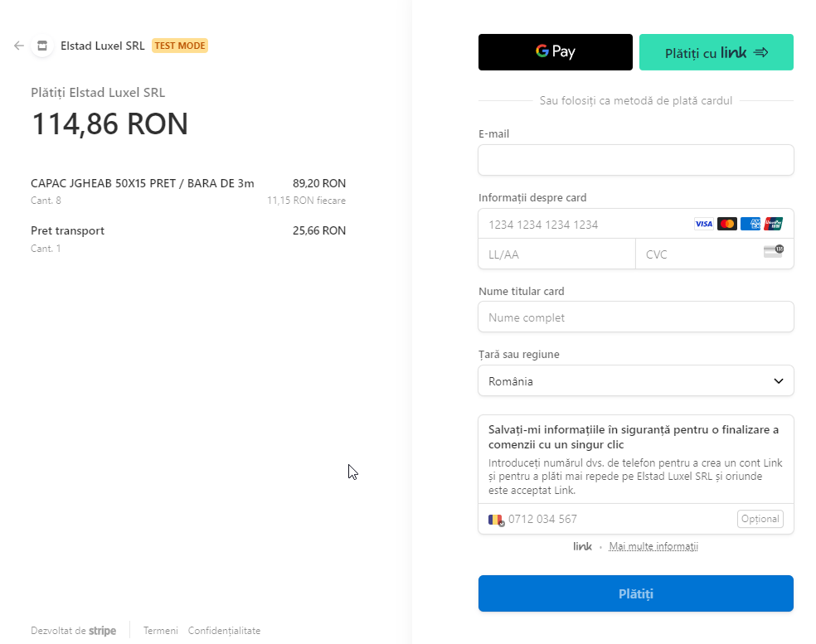Screen dimensions: 816x644
Task: Click the Nume complet cardholder field
Action: coord(636,317)
